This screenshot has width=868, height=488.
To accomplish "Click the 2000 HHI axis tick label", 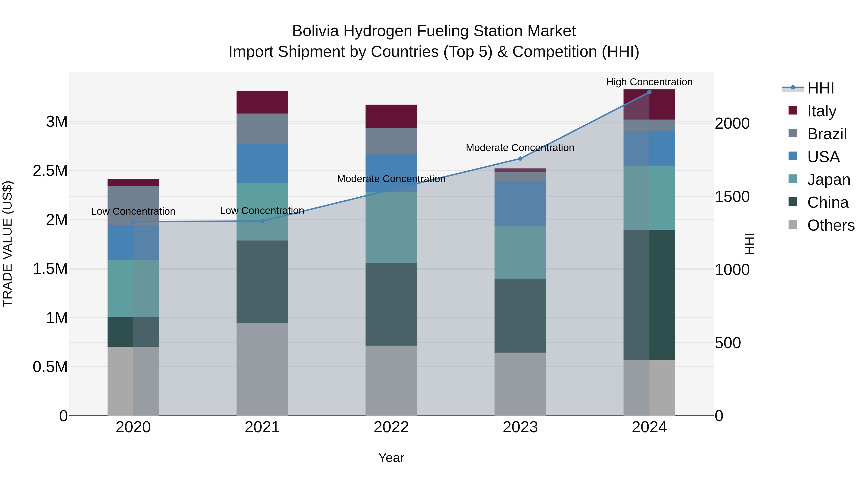I will 732,123.
